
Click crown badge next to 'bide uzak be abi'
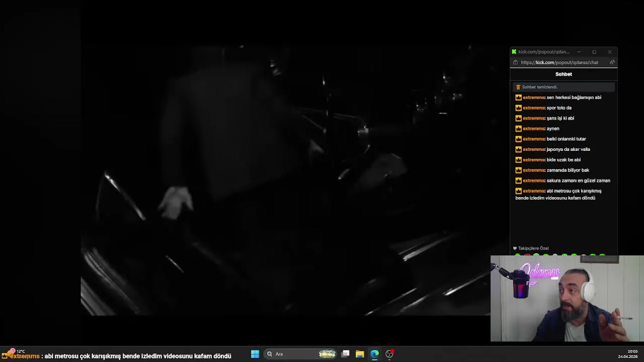[x=518, y=160]
